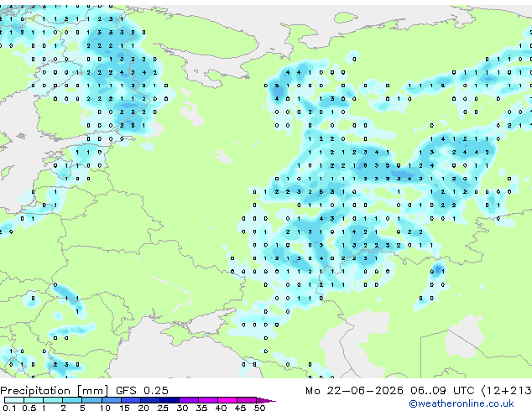Select legend swatch between 0.1 and 0.5
The height and width of the screenshot is (411, 532).
[x=14, y=400]
